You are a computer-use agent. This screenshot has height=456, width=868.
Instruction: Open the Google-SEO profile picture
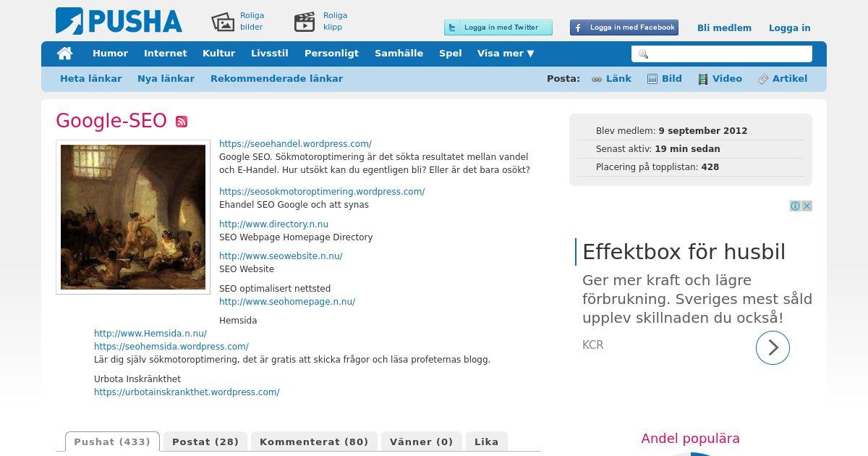pyautogui.click(x=133, y=217)
